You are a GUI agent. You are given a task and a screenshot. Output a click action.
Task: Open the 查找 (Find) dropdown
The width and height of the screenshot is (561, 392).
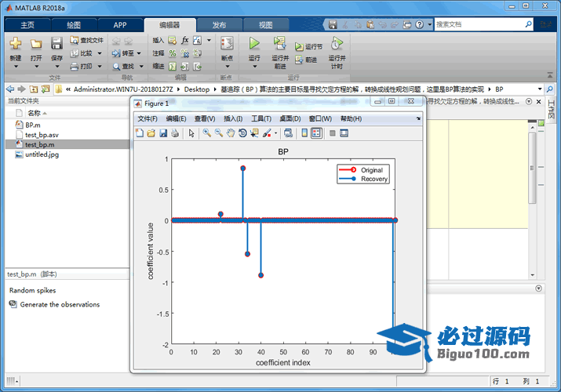(141, 66)
